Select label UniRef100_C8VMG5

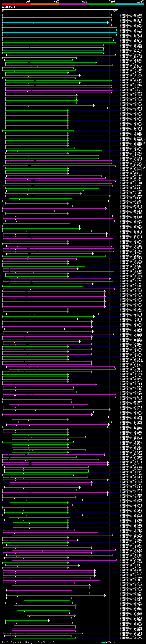coord(131,186)
